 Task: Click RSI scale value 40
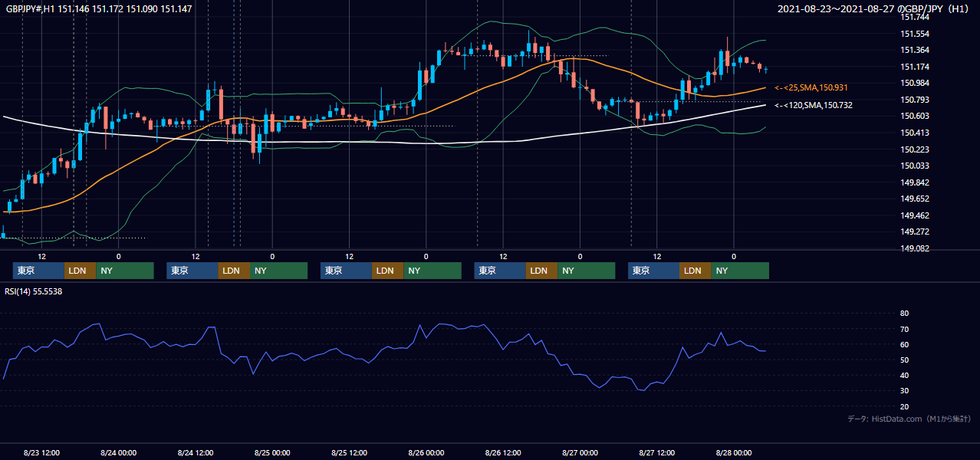click(x=904, y=375)
